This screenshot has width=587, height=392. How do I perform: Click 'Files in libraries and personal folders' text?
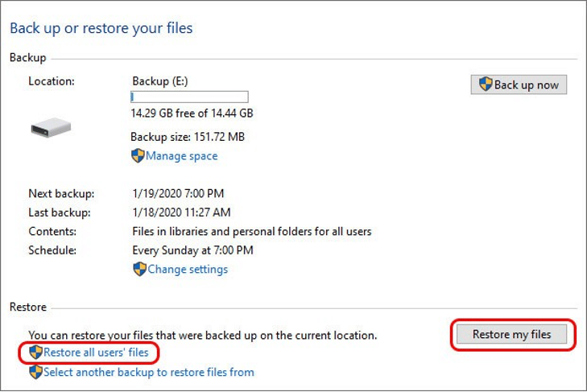(x=252, y=231)
